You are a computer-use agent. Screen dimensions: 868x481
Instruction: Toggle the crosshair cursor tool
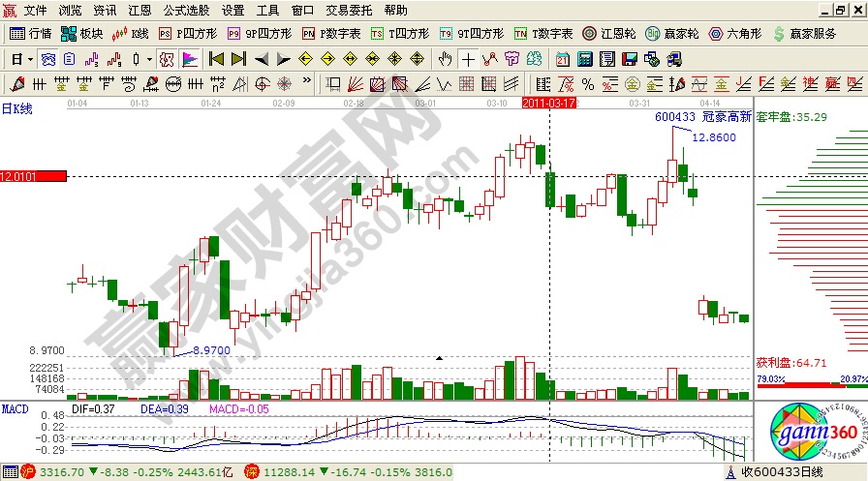pyautogui.click(x=468, y=58)
